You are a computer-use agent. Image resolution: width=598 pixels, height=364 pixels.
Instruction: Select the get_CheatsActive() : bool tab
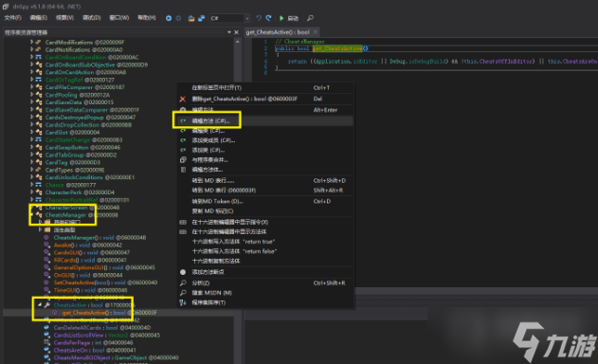pos(278,32)
